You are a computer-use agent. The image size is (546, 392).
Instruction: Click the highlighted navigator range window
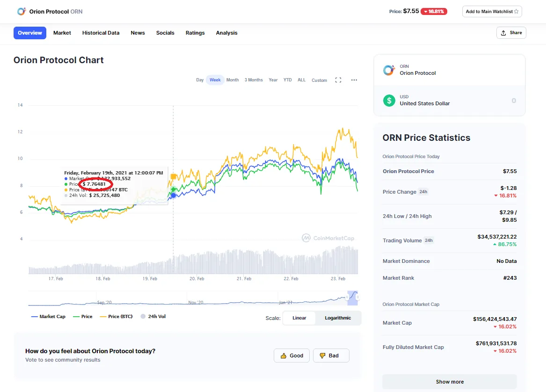(x=352, y=298)
